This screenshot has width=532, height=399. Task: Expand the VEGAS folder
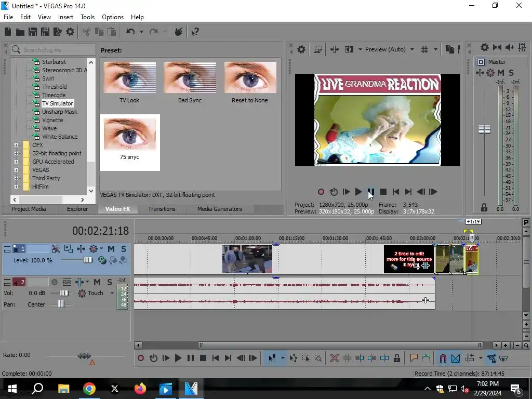(x=16, y=170)
